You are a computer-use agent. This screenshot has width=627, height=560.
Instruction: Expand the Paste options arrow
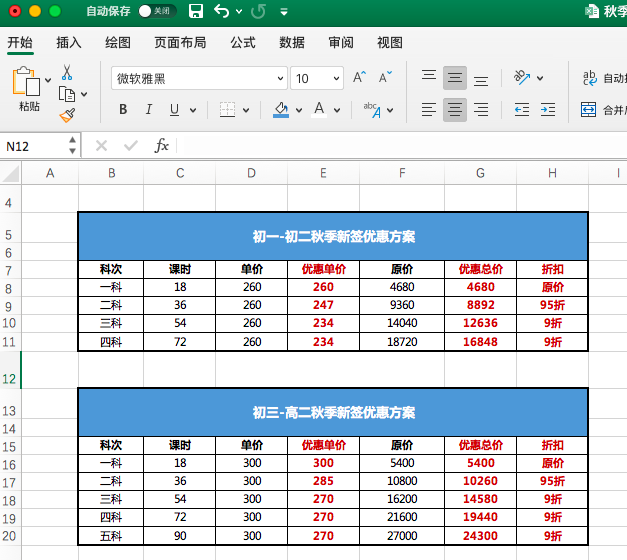[x=48, y=80]
